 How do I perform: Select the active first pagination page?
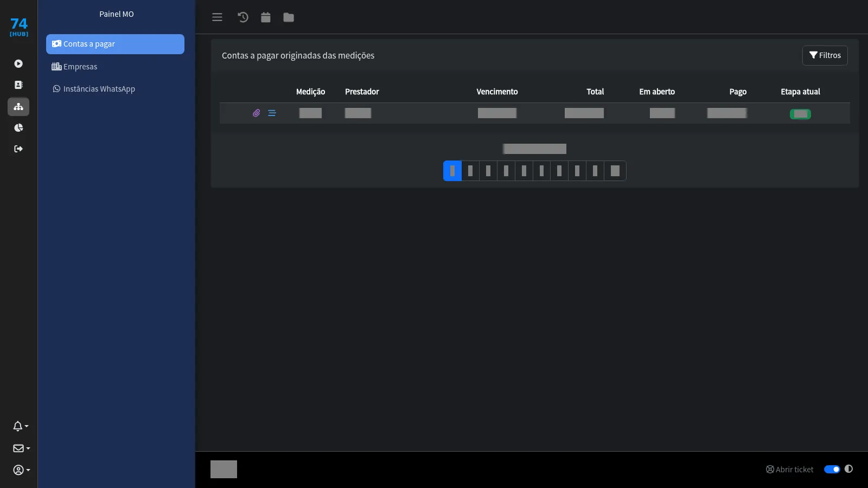coord(452,171)
